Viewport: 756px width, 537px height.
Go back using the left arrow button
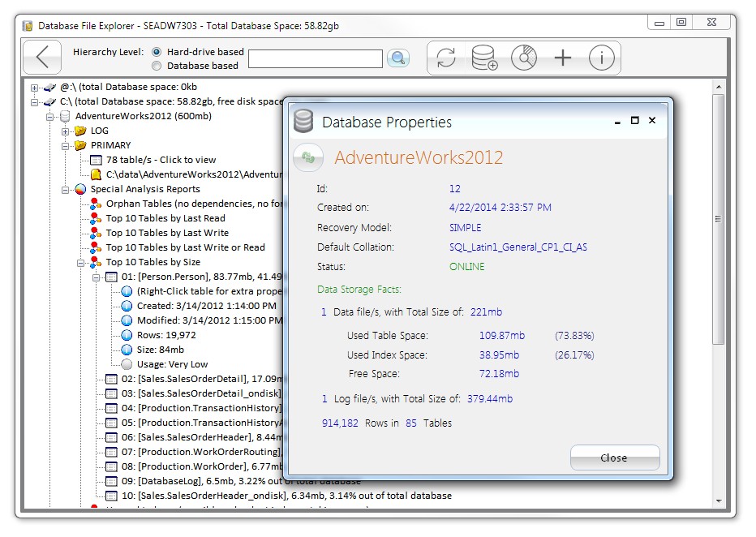tap(42, 58)
